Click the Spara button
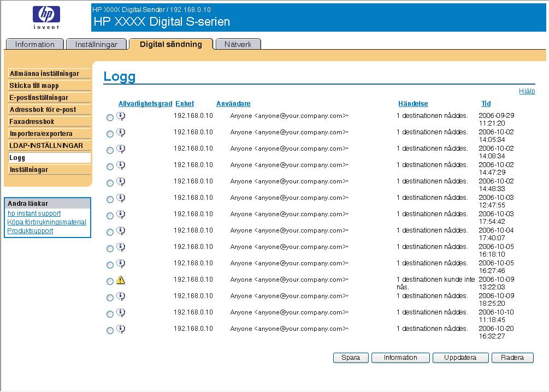Screen dimensions: 549x392 (x=351, y=358)
